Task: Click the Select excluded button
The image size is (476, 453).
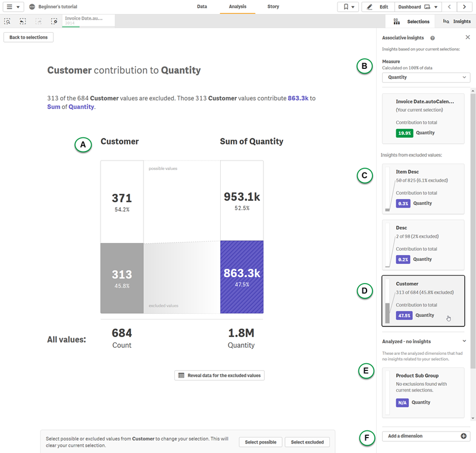Action: tap(307, 442)
